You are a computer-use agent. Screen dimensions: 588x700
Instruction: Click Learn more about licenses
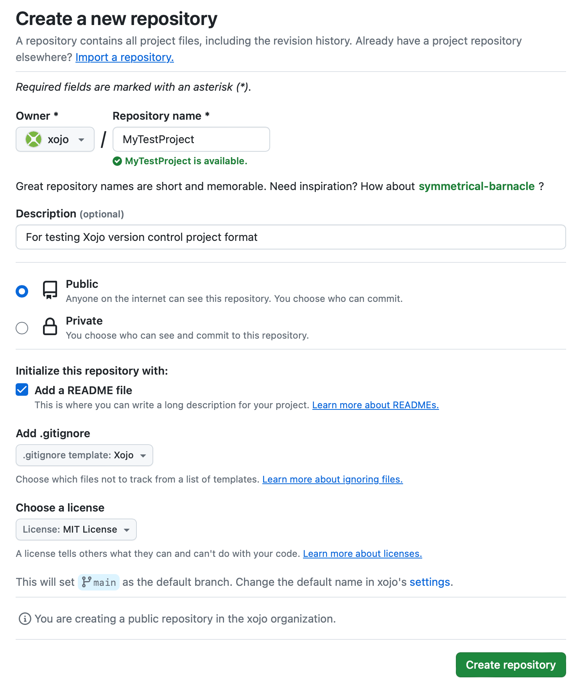[362, 553]
